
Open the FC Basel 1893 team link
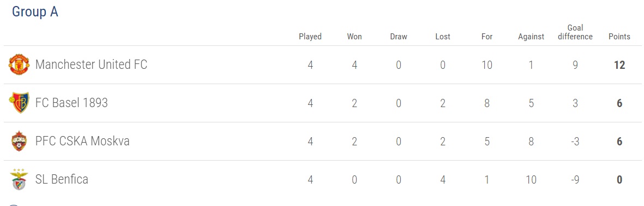pyautogui.click(x=71, y=102)
